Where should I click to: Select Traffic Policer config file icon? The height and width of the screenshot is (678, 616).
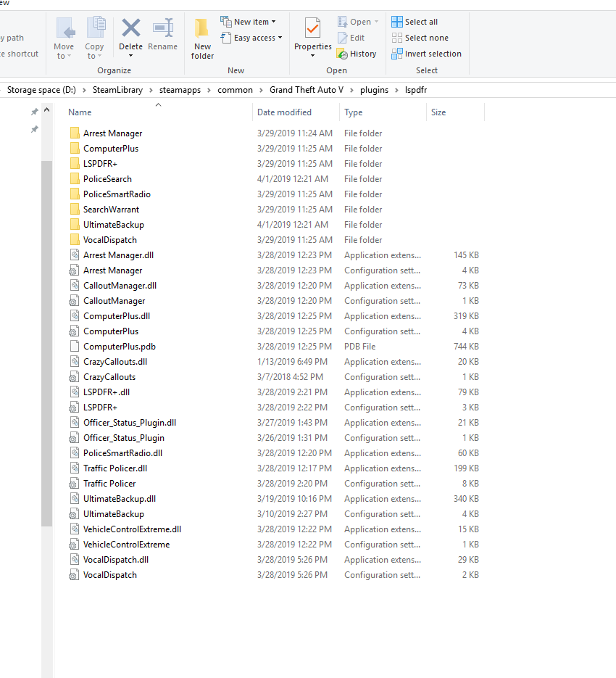[75, 484]
